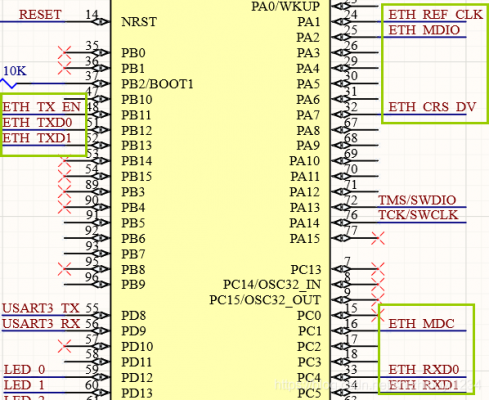Select the LED_1 net label
This screenshot has height=400, width=489.
(24, 385)
